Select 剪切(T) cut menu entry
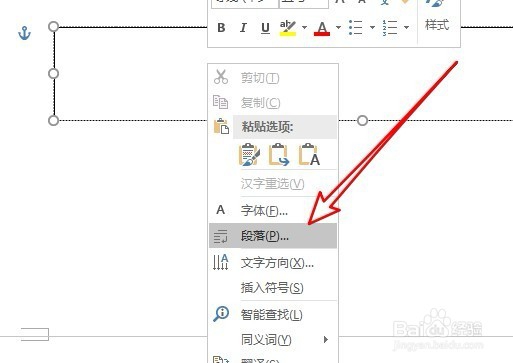This screenshot has height=363, width=513. pos(273,78)
